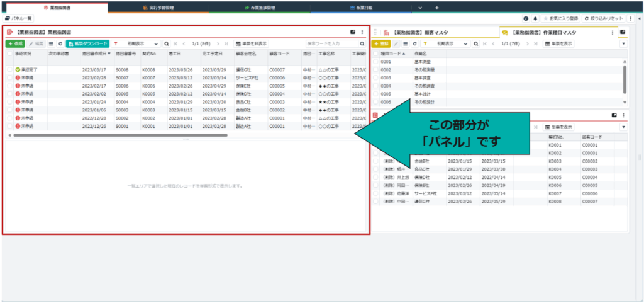The width and height of the screenshot is (644, 303).
Task: Open the notification bell icon
Action: pos(535,19)
